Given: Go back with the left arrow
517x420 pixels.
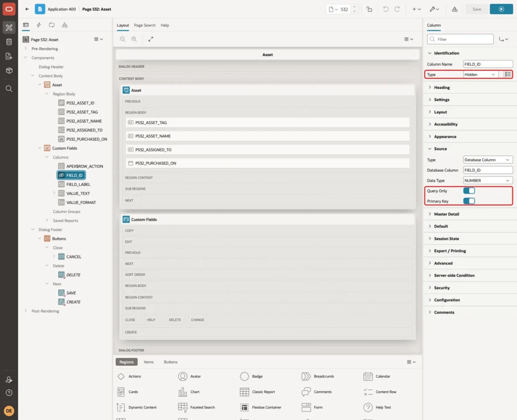Looking at the screenshot, I should [x=27, y=9].
